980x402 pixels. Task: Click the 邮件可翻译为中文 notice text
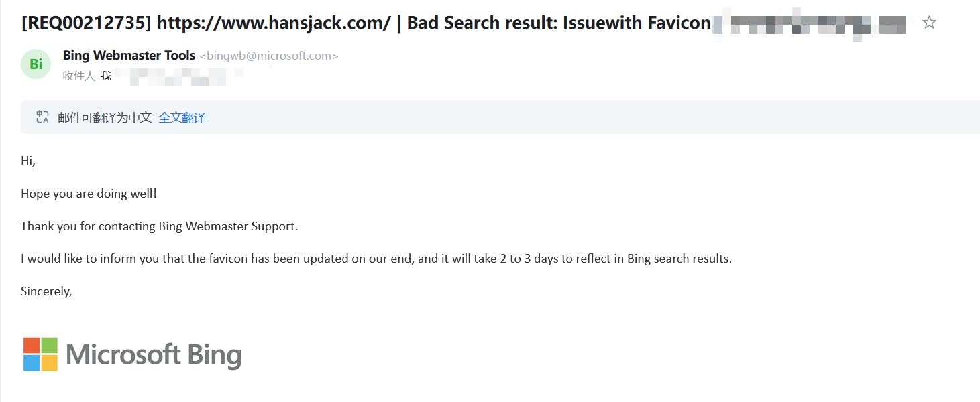click(105, 118)
